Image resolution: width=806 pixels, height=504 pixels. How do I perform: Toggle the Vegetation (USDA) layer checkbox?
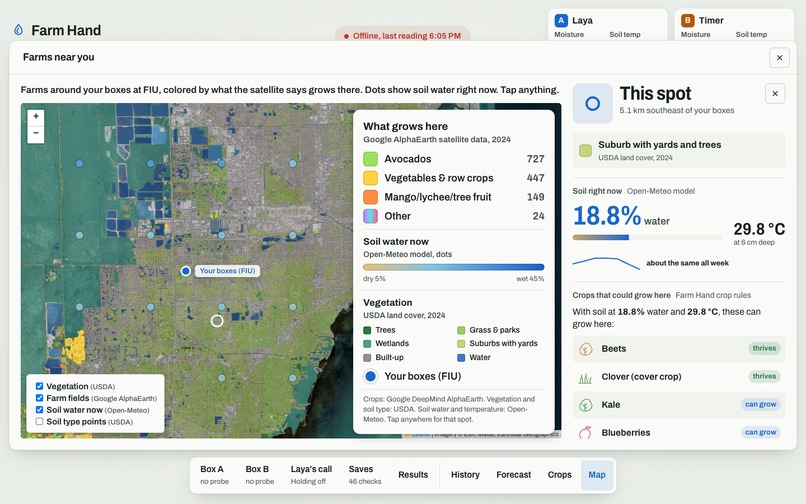(39, 386)
